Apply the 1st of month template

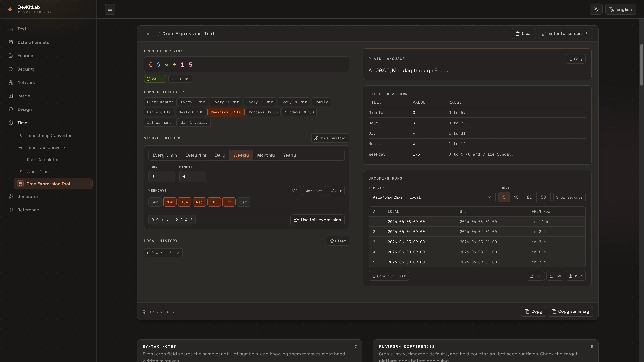160,122
